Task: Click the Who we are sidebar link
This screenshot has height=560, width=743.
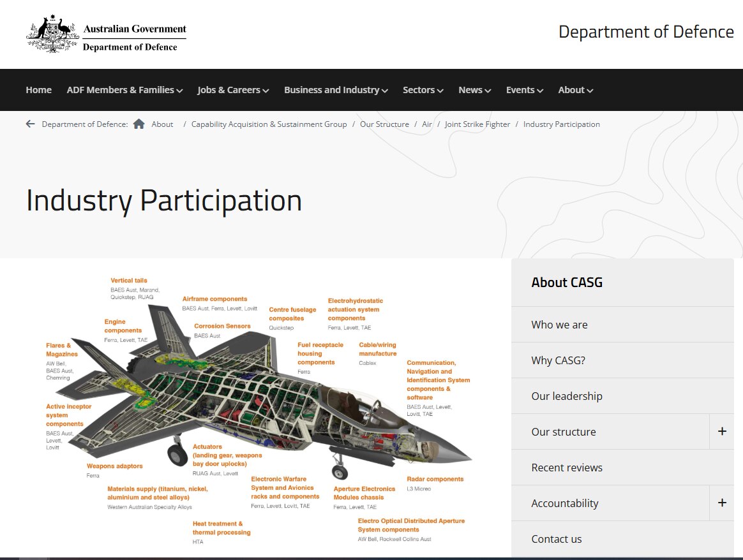Action: 559,325
